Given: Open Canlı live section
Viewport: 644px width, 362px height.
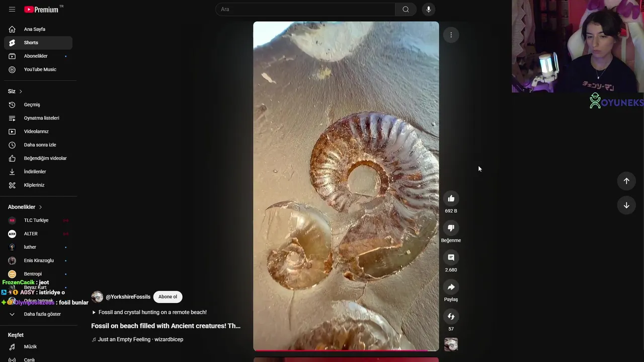Looking at the screenshot, I should click(x=38, y=359).
